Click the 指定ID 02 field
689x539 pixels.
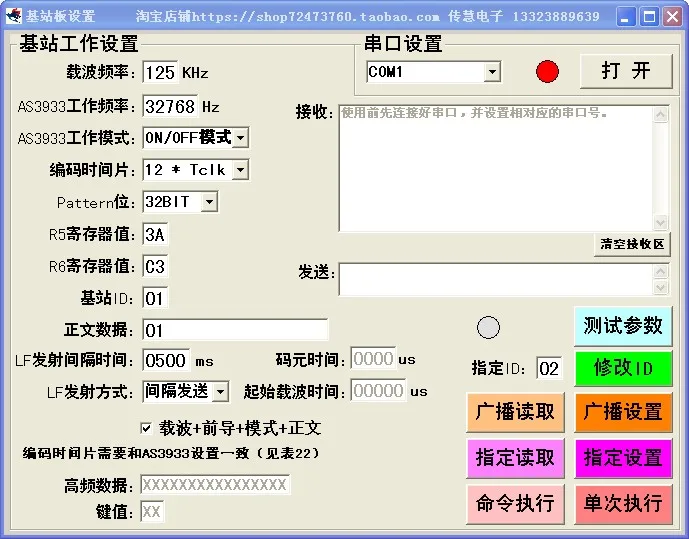[549, 368]
